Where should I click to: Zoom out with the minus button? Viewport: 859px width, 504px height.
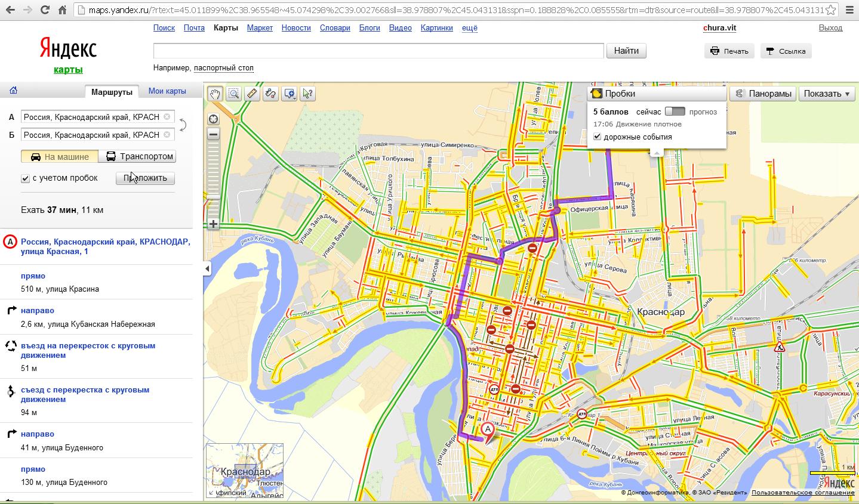213,135
